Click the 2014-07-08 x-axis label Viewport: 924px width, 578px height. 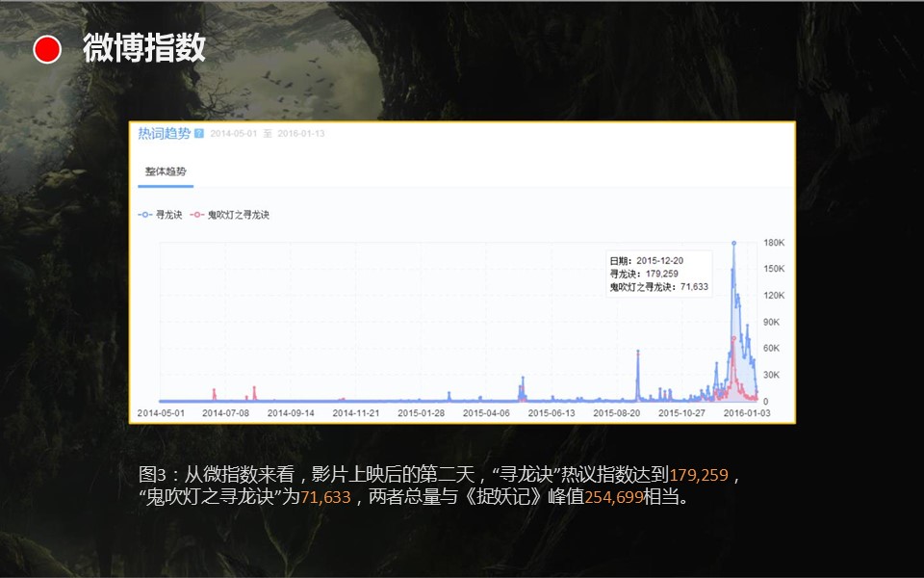(x=225, y=413)
